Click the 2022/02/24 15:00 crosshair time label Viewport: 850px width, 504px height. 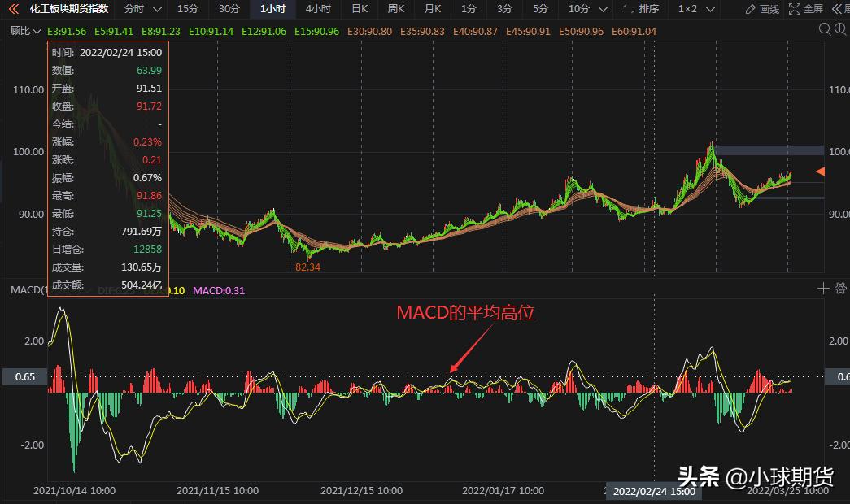tap(653, 491)
